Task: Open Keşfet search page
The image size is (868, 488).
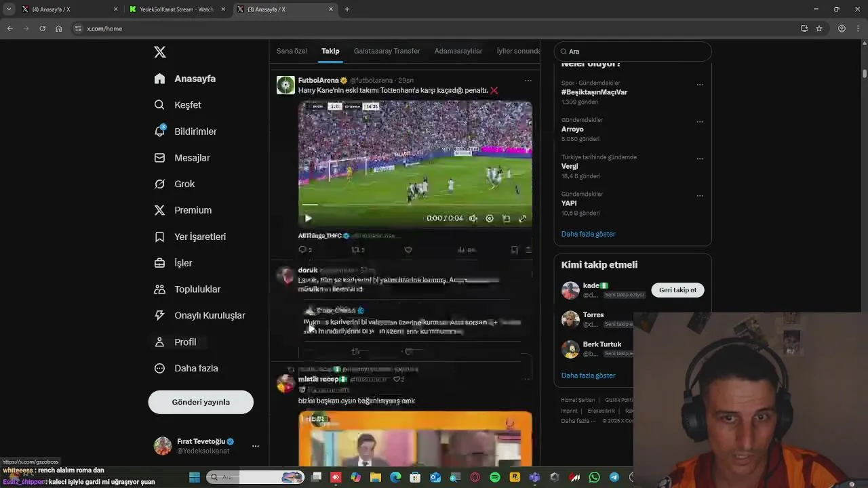Action: (178, 105)
